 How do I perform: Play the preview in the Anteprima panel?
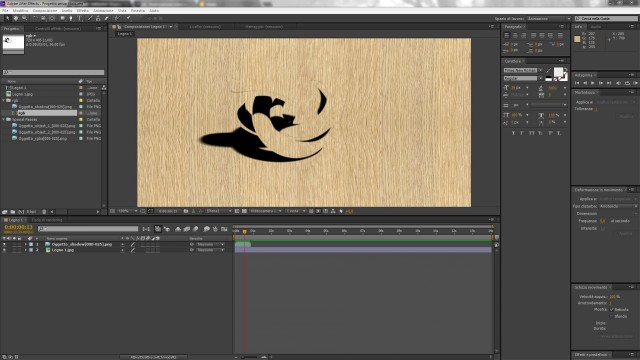click(x=593, y=83)
